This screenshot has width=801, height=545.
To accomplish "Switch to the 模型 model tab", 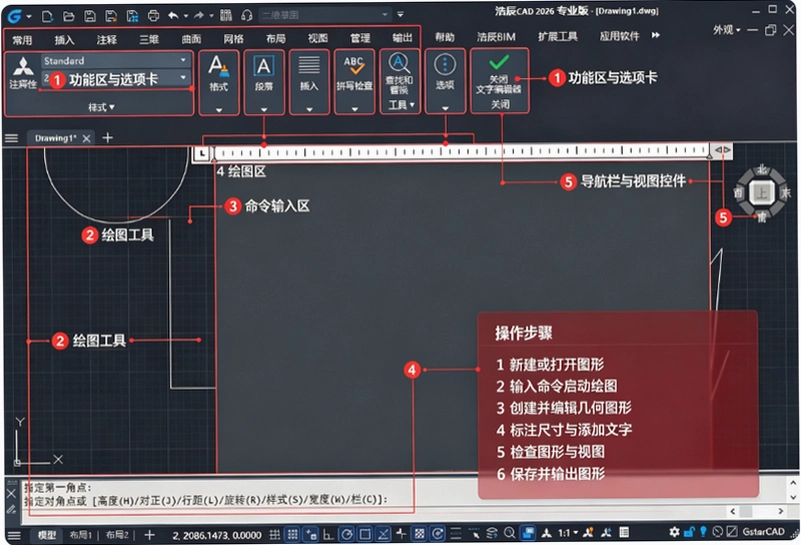I will [47, 535].
